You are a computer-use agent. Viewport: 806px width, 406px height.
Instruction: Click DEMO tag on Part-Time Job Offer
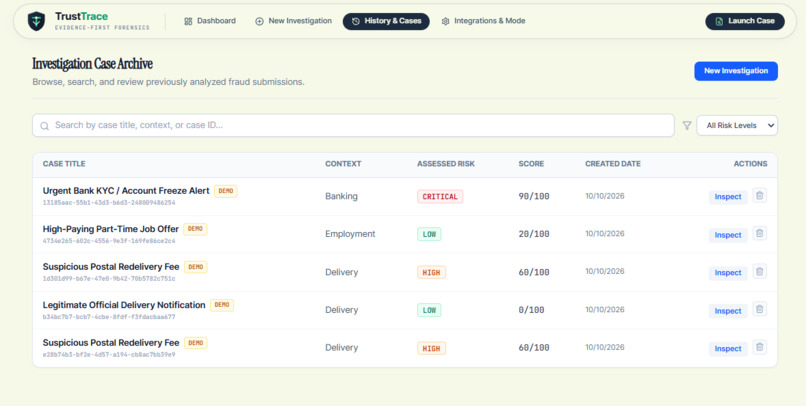tap(195, 229)
